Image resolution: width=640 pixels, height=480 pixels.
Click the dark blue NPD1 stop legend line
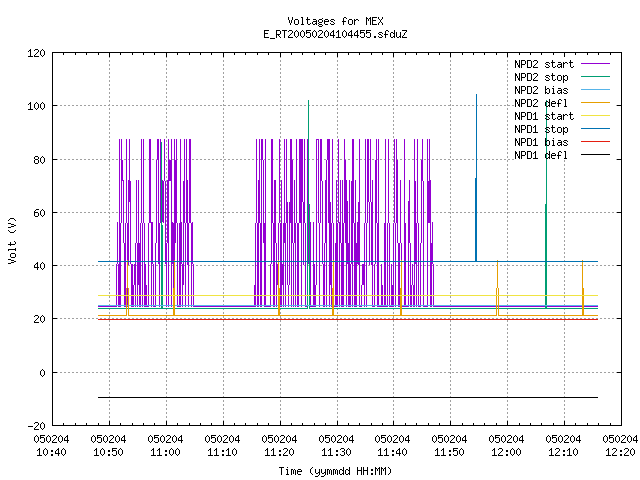pyautogui.click(x=595, y=129)
